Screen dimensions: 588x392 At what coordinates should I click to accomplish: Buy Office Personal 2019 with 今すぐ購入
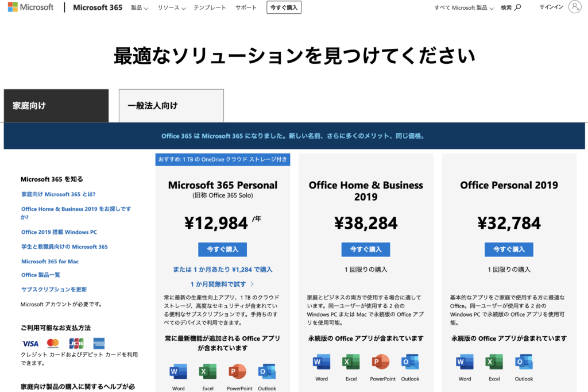(509, 249)
